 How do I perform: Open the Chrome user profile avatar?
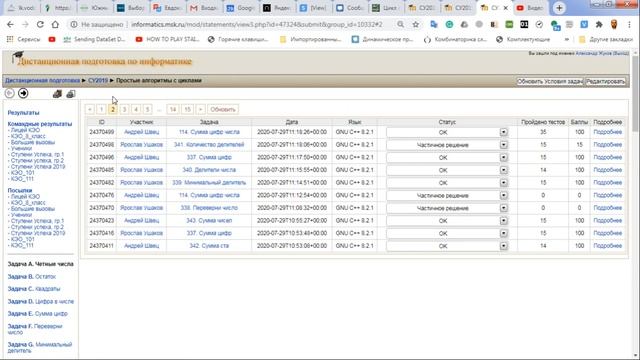[x=614, y=24]
